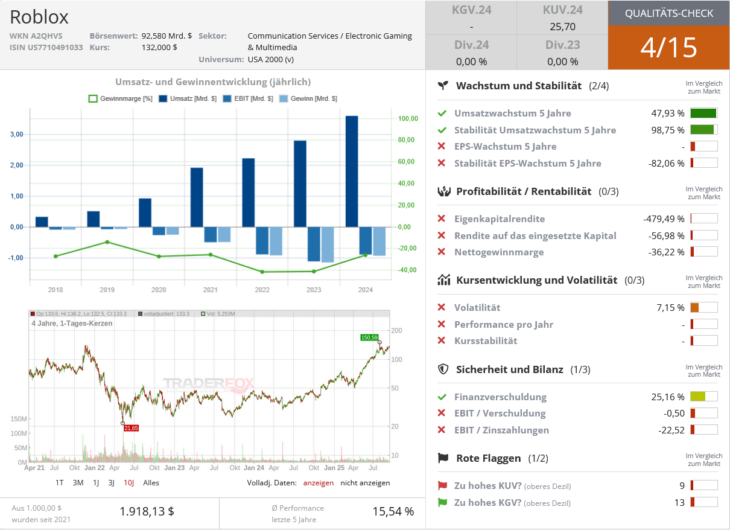Click the WKN A2QHVS text
The width and height of the screenshot is (730, 530).
tap(36, 36)
